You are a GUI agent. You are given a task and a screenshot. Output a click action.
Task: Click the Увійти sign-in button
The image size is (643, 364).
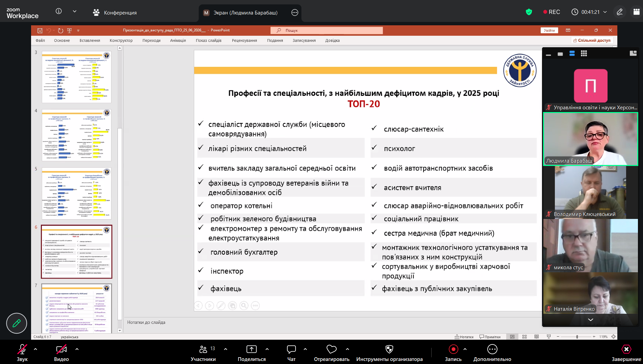click(549, 30)
